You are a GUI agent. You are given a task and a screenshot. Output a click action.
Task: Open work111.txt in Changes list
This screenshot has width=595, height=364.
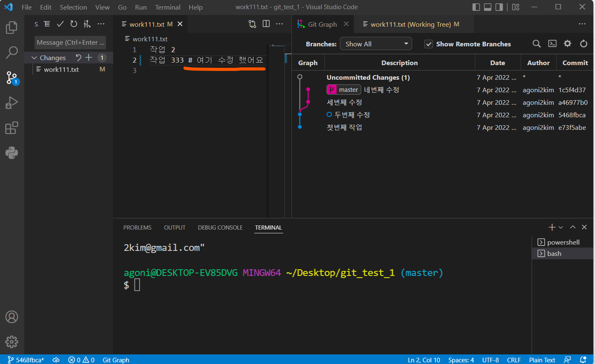[68, 69]
